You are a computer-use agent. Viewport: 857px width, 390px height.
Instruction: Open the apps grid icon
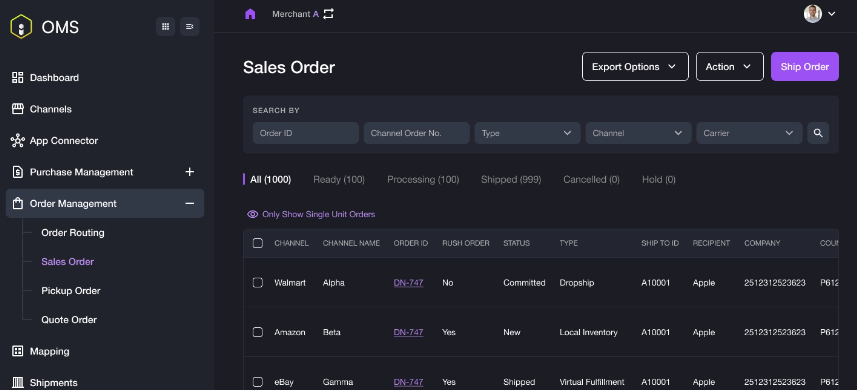[x=165, y=26]
